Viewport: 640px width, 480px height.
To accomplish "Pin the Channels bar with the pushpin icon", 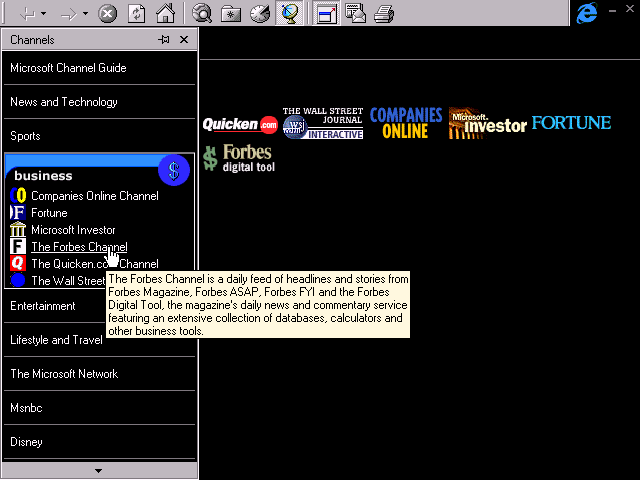I will tap(164, 40).
